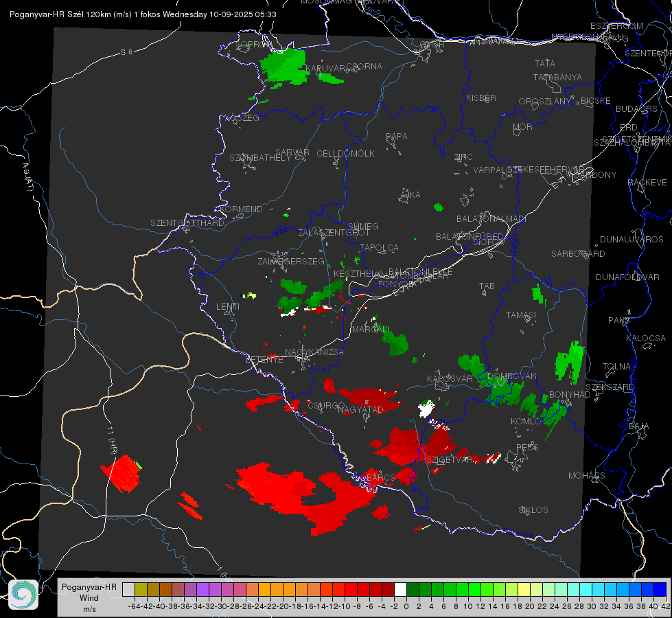
Task: Click the 'KAPOSVÁR' city label
Action: coord(450,378)
